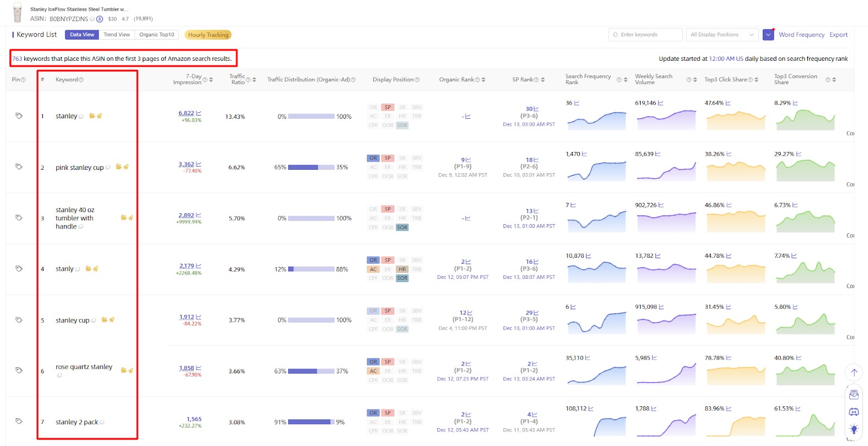Viewport: 868px width, 446px height.
Task: Open chart icon beside weekly search volume 619,146
Action: [661, 103]
